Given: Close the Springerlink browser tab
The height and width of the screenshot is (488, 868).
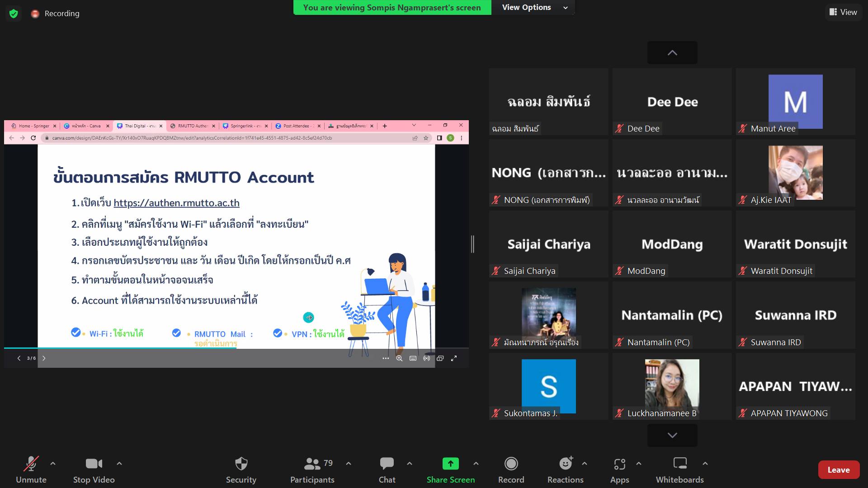Looking at the screenshot, I should (x=266, y=126).
